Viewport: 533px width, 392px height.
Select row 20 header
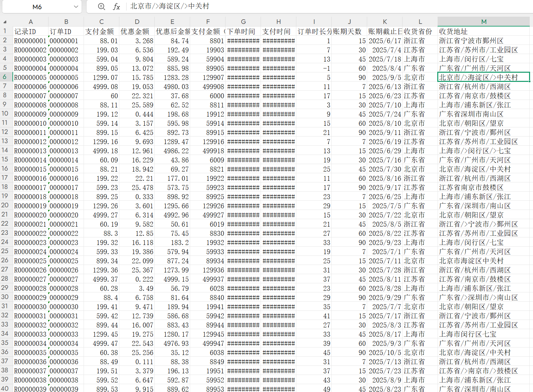point(5,205)
